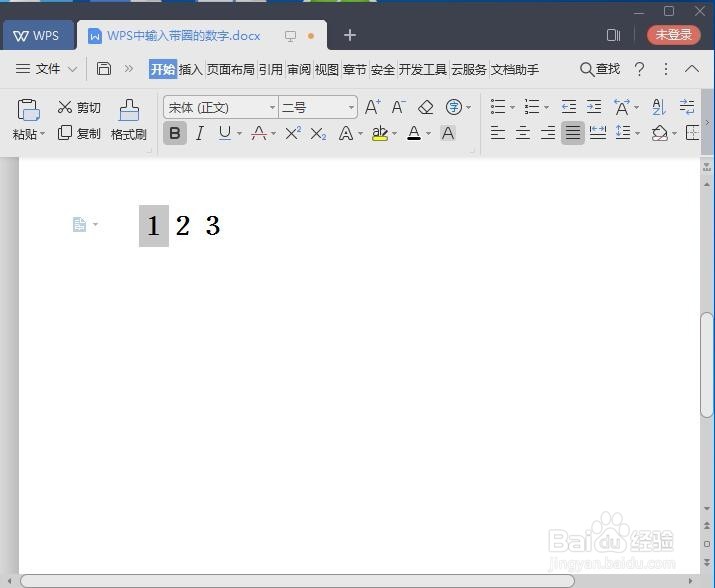
Task: Open highlight color dropdown arrow
Action: tap(394, 134)
